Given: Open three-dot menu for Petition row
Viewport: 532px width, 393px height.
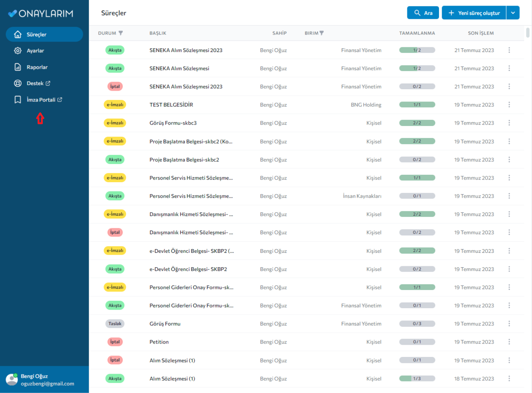Looking at the screenshot, I should pos(509,342).
